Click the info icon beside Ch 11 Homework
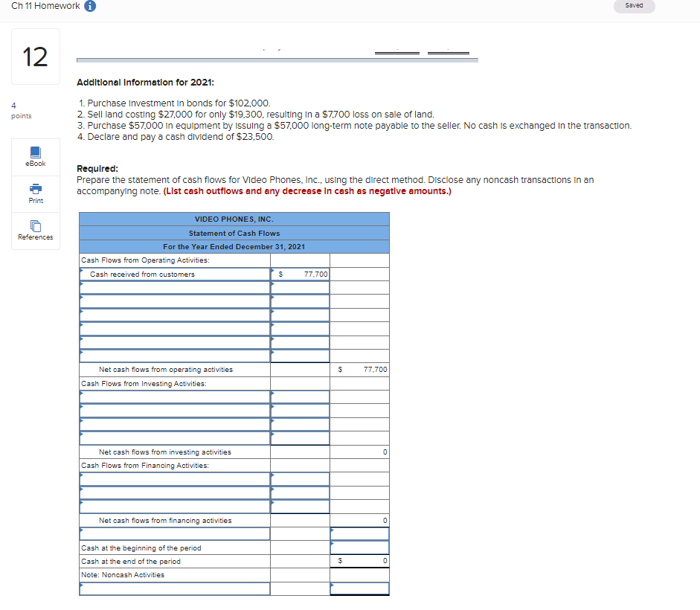700x610 pixels. pyautogui.click(x=89, y=6)
